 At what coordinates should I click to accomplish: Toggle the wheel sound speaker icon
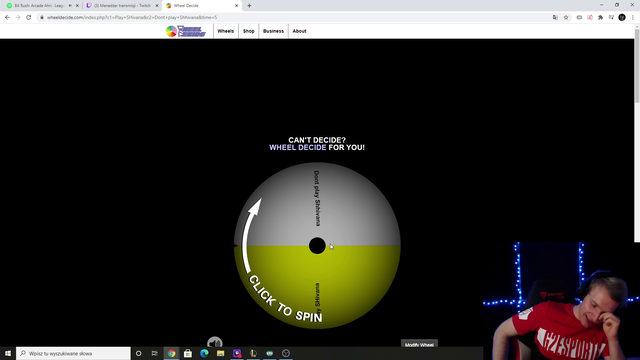pyautogui.click(x=215, y=342)
